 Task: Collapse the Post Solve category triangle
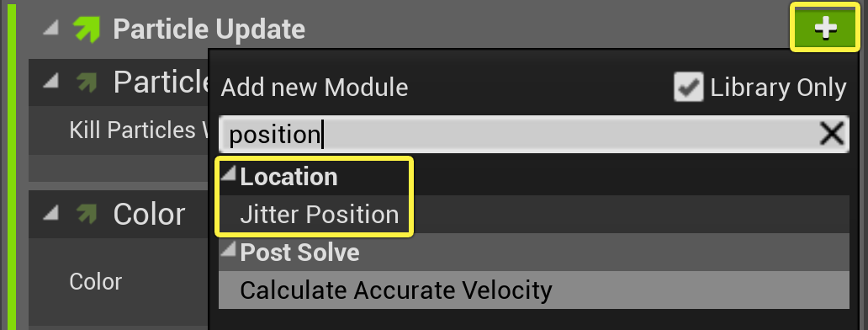pos(228,252)
